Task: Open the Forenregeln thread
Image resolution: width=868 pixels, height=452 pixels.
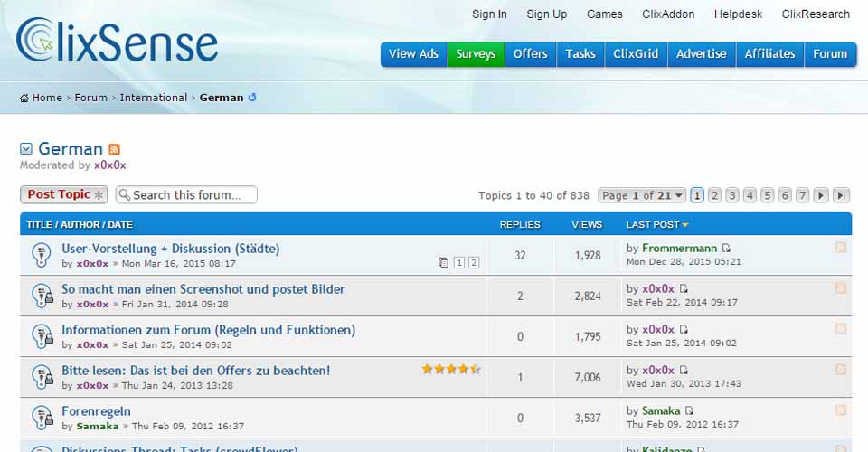Action: pyautogui.click(x=96, y=411)
